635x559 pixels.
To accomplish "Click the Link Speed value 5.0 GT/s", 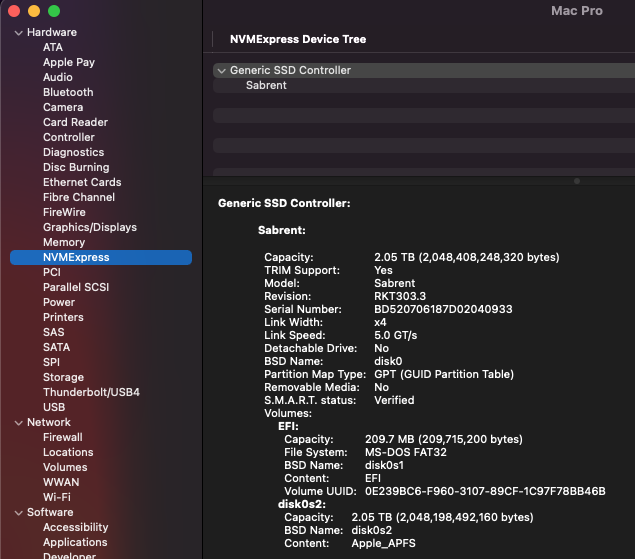I will 395,335.
